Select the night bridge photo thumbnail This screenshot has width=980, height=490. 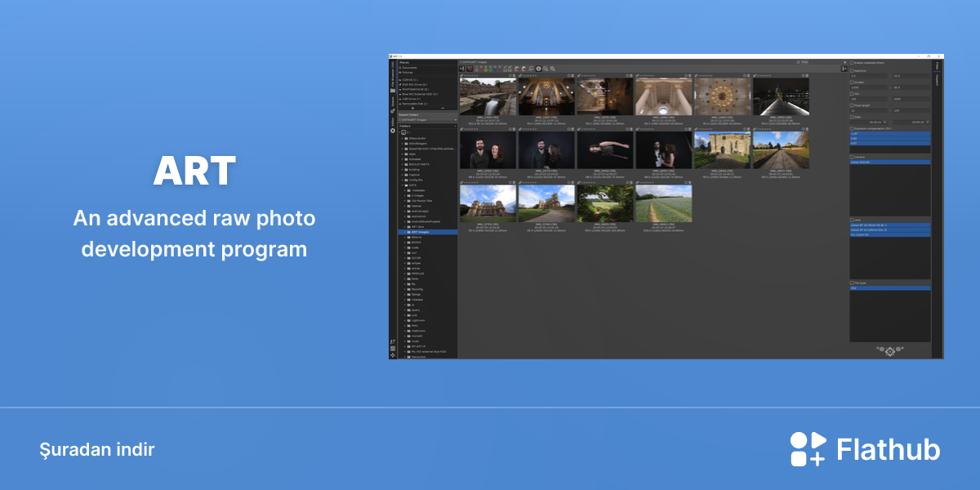(x=781, y=96)
